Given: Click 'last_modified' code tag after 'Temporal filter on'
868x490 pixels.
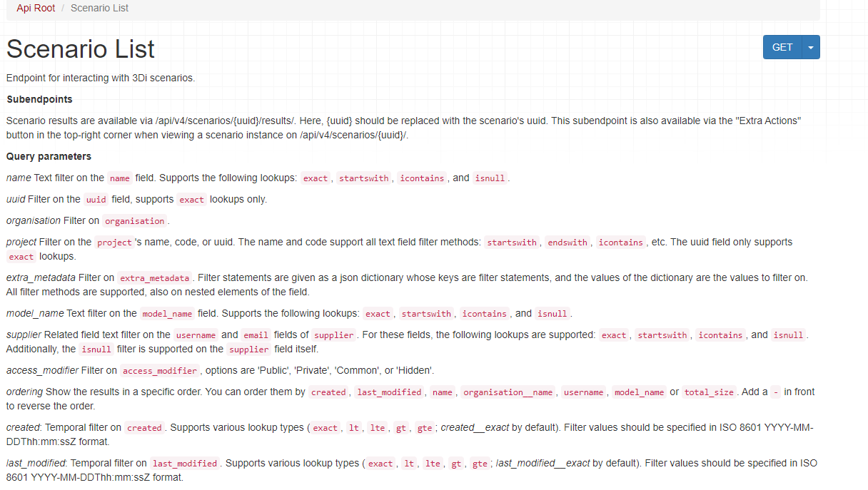Looking at the screenshot, I should pyautogui.click(x=185, y=464).
